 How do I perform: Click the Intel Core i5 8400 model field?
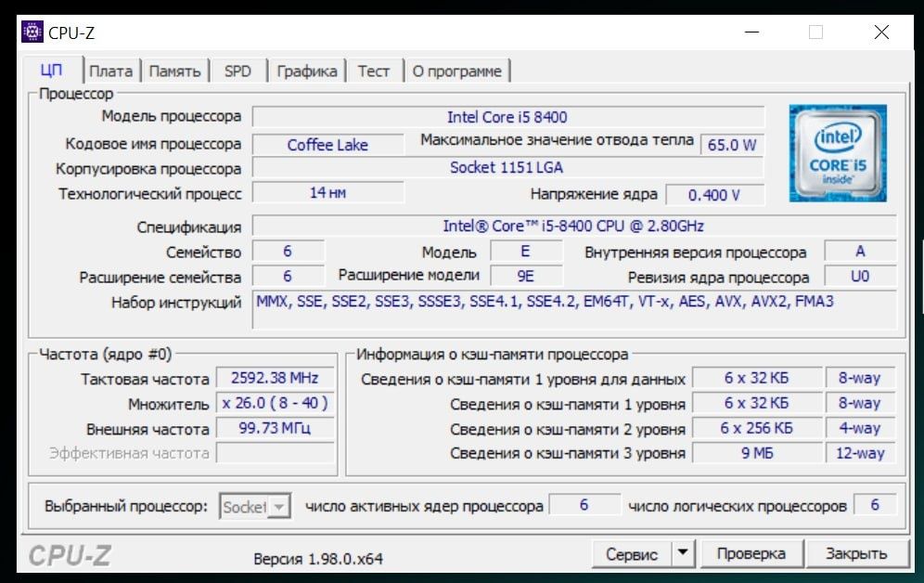point(508,117)
